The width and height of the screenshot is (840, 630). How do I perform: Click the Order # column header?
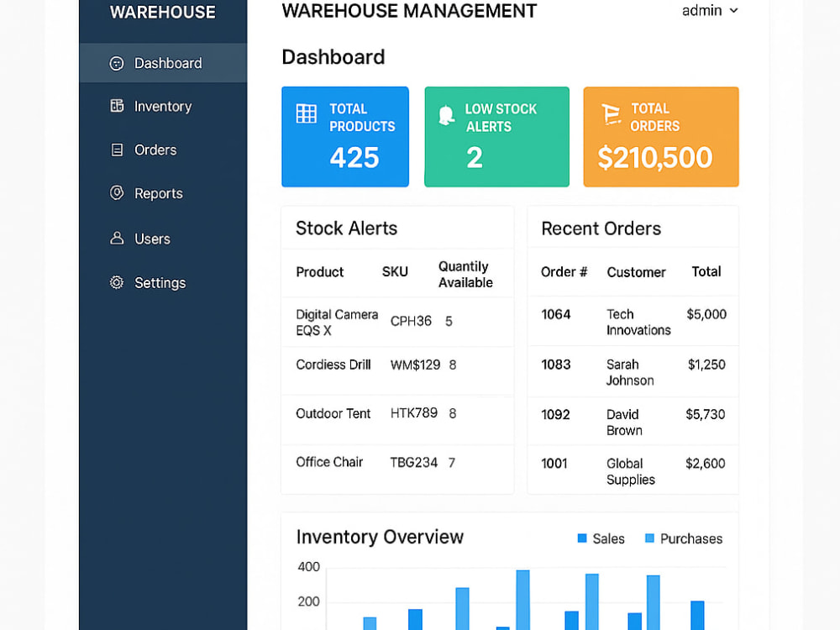coord(564,272)
